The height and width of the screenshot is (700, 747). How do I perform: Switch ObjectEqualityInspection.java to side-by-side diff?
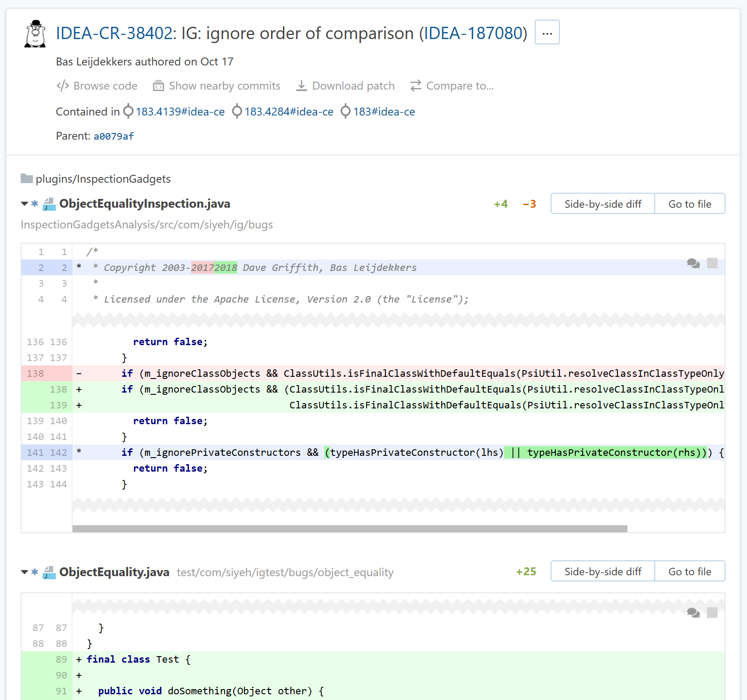[x=602, y=204]
